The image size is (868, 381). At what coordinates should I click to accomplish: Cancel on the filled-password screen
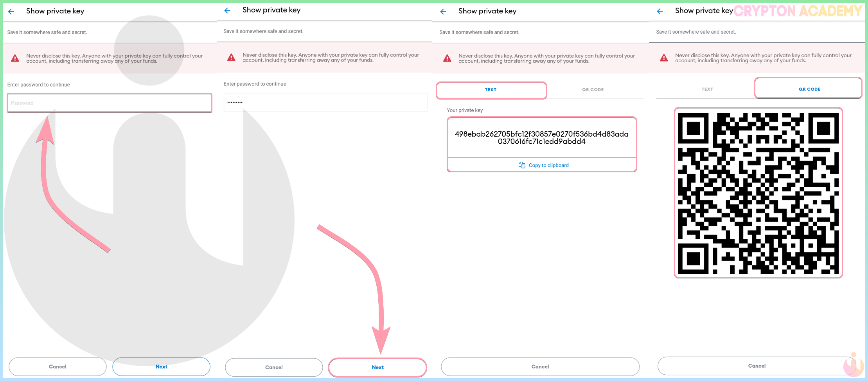(x=274, y=367)
